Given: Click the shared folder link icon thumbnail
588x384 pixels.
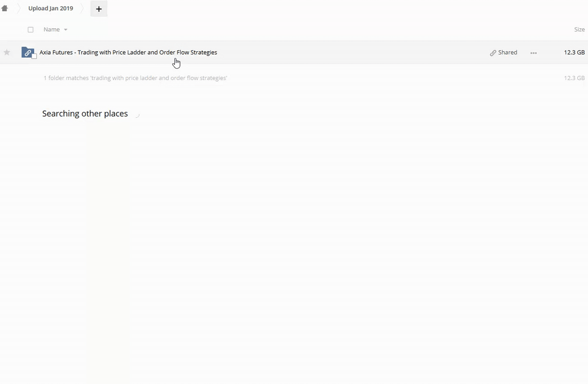Looking at the screenshot, I should 28,52.
